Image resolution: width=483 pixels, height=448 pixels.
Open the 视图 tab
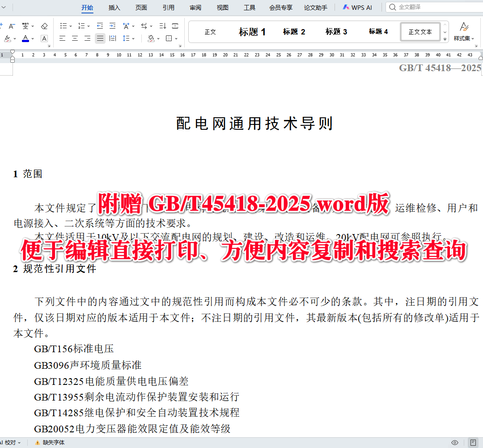(222, 8)
